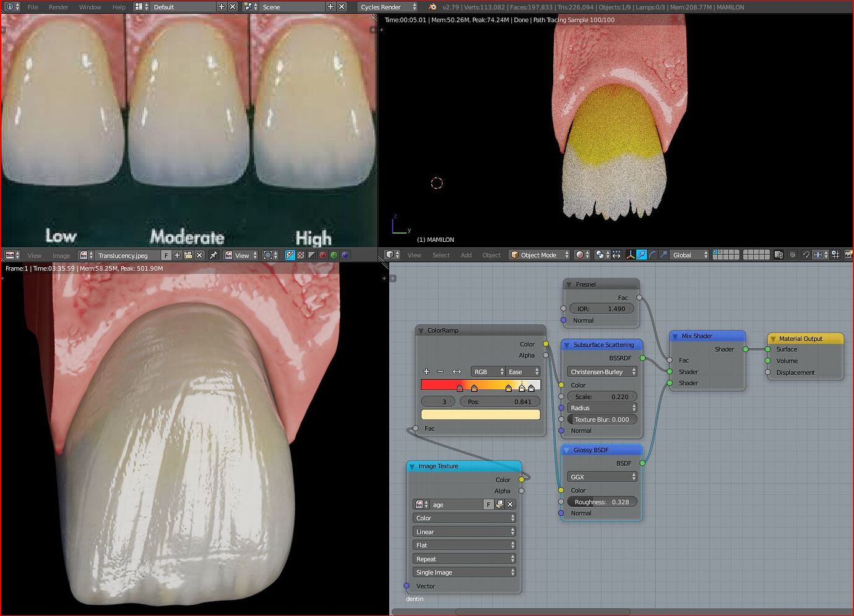Toggle the 3D manipulator widget
This screenshot has height=616, width=854.
(630, 255)
